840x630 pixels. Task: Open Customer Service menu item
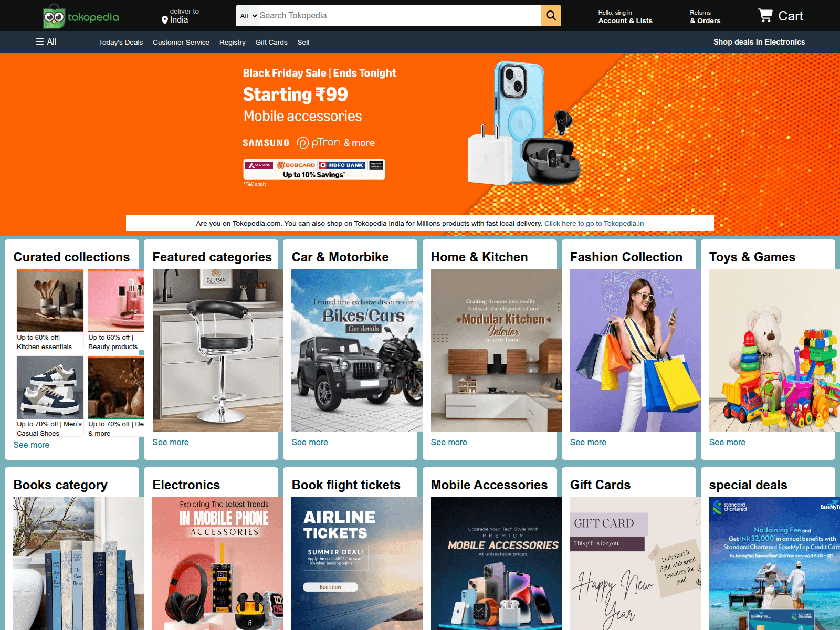click(x=181, y=42)
